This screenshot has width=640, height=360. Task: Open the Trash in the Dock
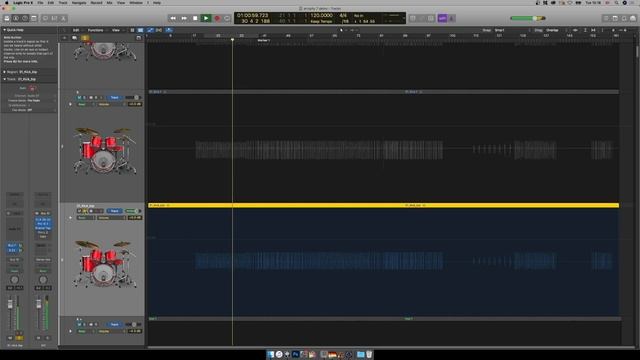tap(369, 354)
